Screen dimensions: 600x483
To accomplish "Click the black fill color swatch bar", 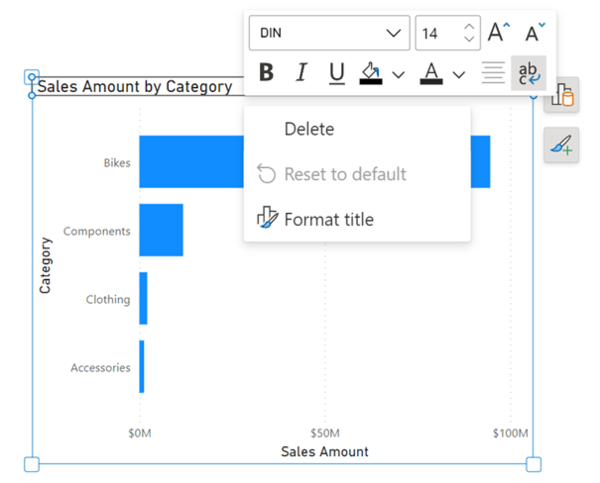I will pyautogui.click(x=370, y=82).
